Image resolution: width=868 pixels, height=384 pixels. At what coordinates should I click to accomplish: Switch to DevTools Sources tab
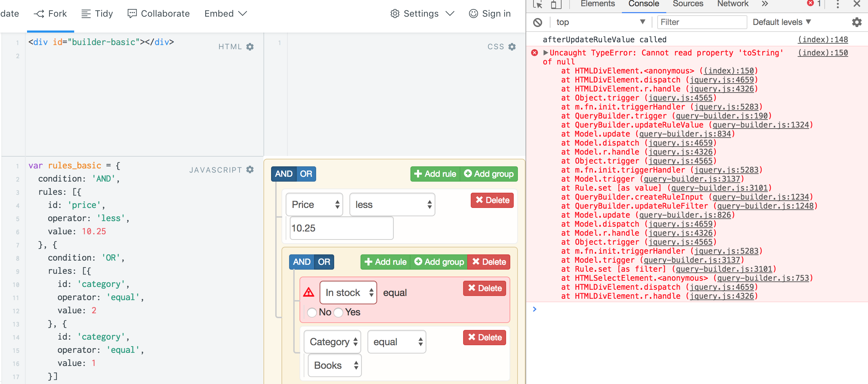pos(688,4)
